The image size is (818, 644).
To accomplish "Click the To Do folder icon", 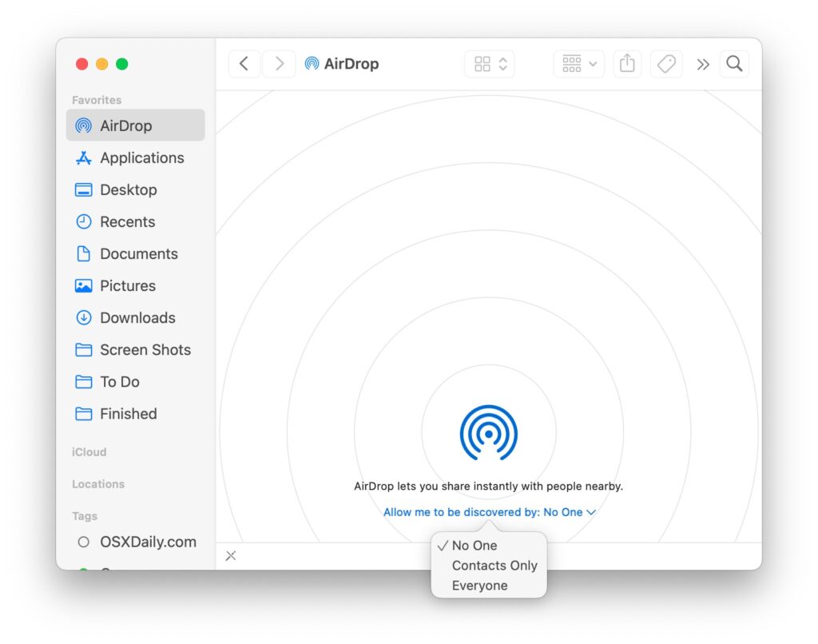I will click(83, 381).
